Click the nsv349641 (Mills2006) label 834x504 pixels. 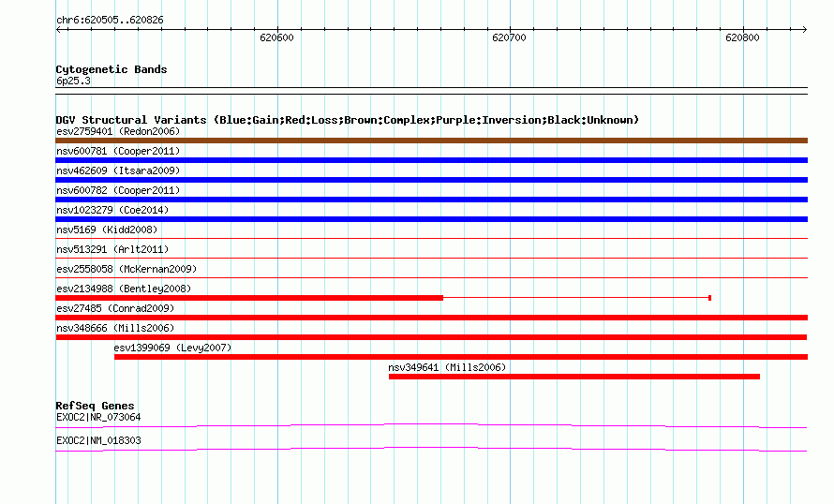pyautogui.click(x=447, y=367)
